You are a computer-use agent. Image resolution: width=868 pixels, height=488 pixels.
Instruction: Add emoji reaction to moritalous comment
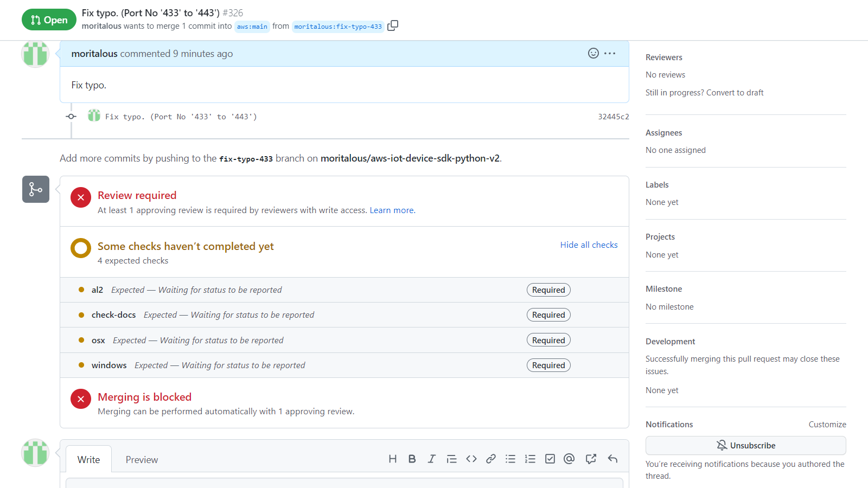coord(593,53)
